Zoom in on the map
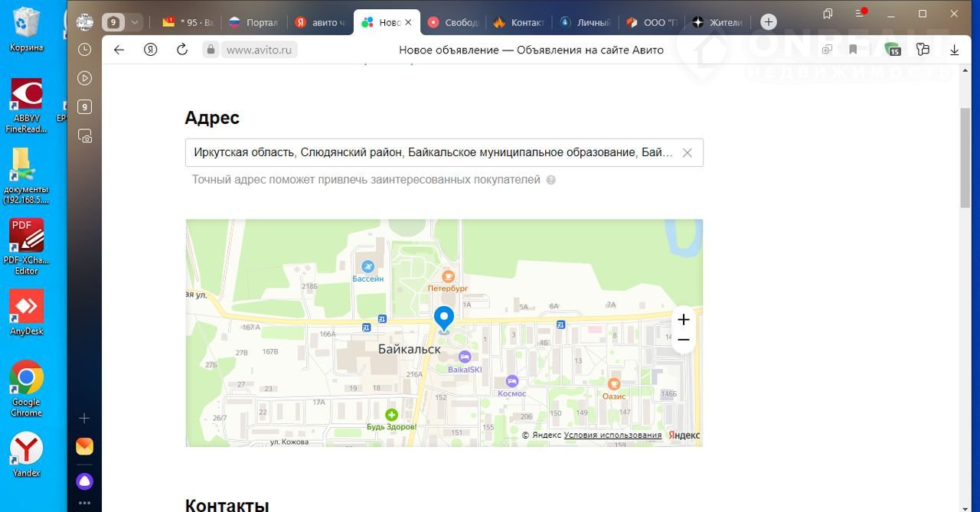Screen dimensions: 980x512 pyautogui.click(x=683, y=319)
